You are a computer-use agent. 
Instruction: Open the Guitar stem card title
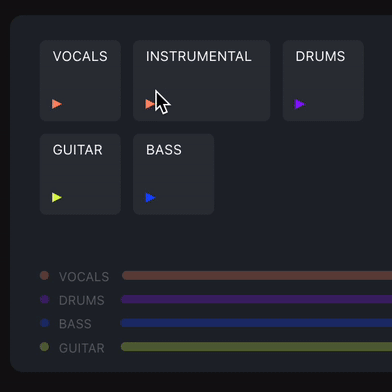78,150
